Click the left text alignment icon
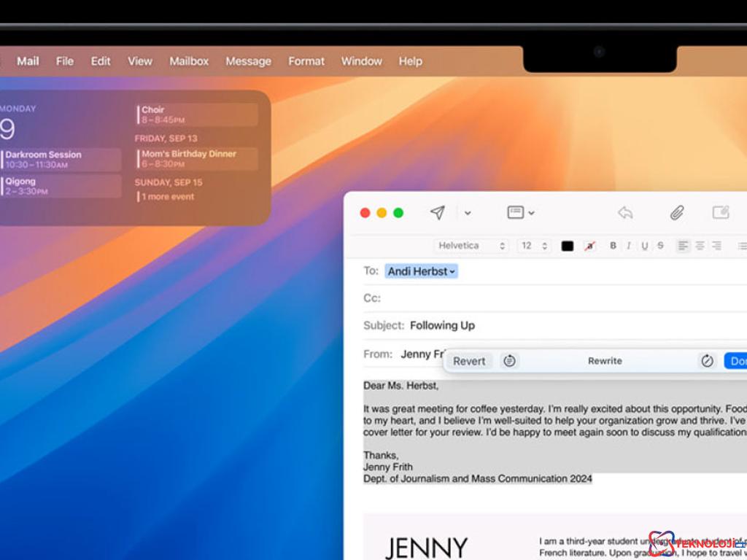This screenshot has width=747, height=560. point(683,246)
